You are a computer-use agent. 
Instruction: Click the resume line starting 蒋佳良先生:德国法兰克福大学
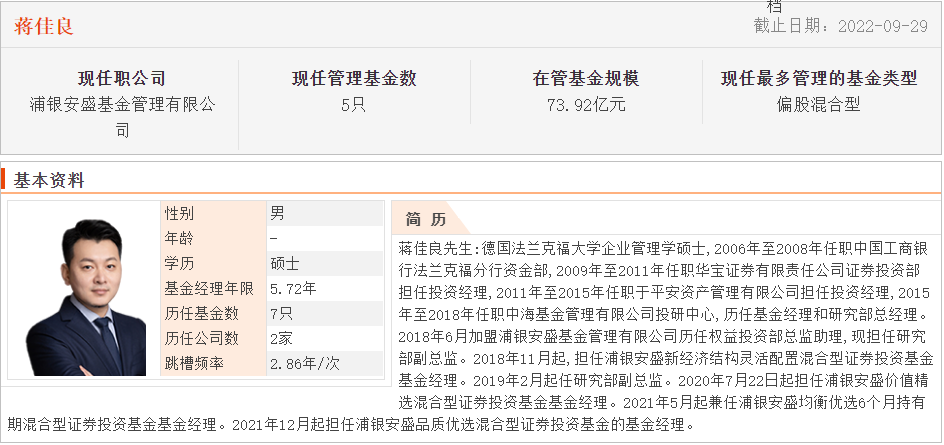(x=663, y=248)
